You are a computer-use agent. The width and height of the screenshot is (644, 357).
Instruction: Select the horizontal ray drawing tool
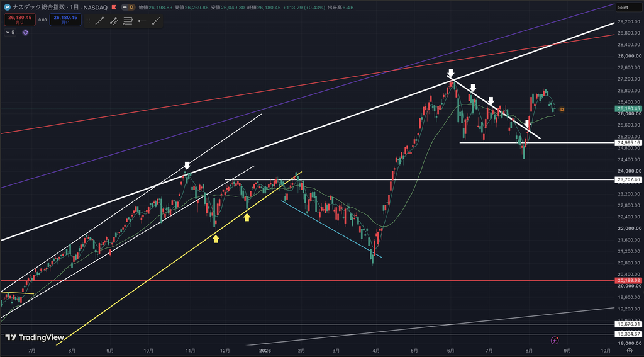tap(142, 21)
